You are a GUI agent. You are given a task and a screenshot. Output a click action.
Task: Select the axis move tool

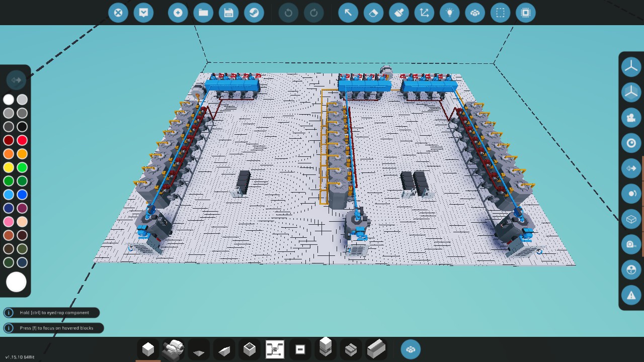424,13
